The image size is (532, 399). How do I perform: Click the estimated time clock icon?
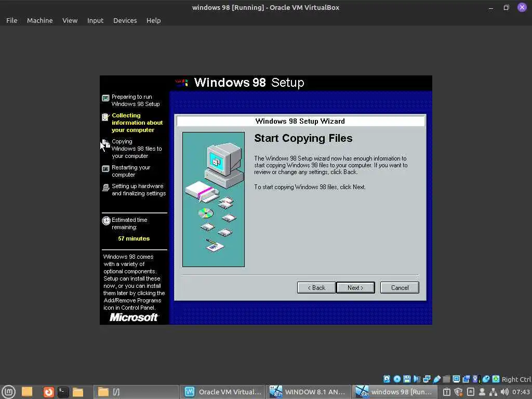[x=106, y=221]
